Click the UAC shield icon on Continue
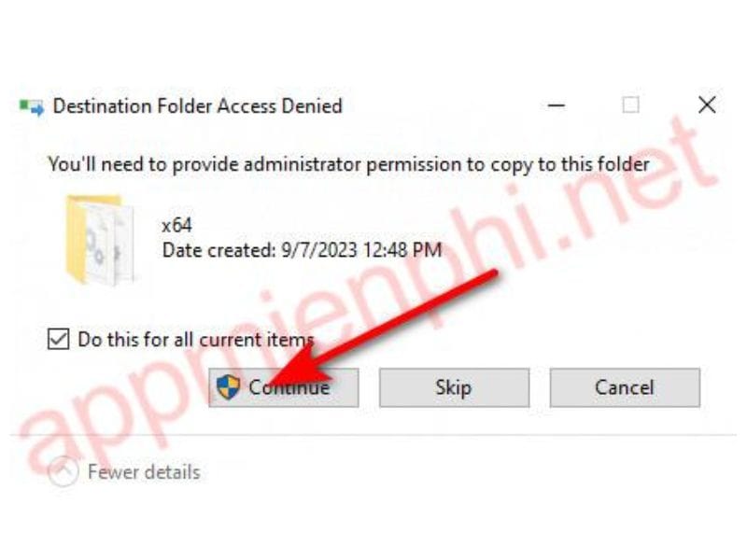This screenshot has width=747, height=560. [228, 387]
